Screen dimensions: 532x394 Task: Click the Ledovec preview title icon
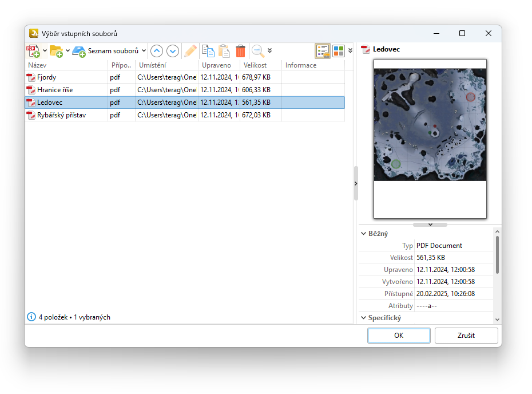[366, 49]
